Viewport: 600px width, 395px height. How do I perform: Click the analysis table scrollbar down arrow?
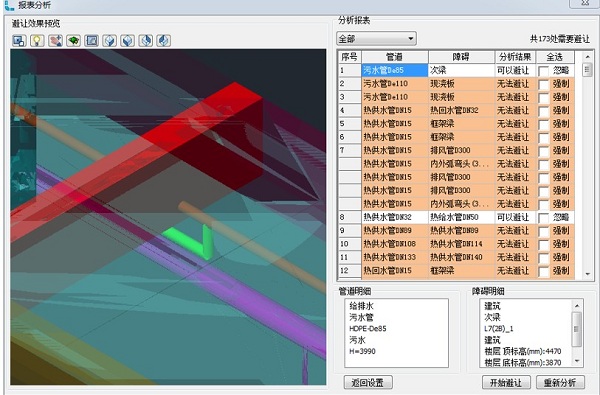click(587, 274)
